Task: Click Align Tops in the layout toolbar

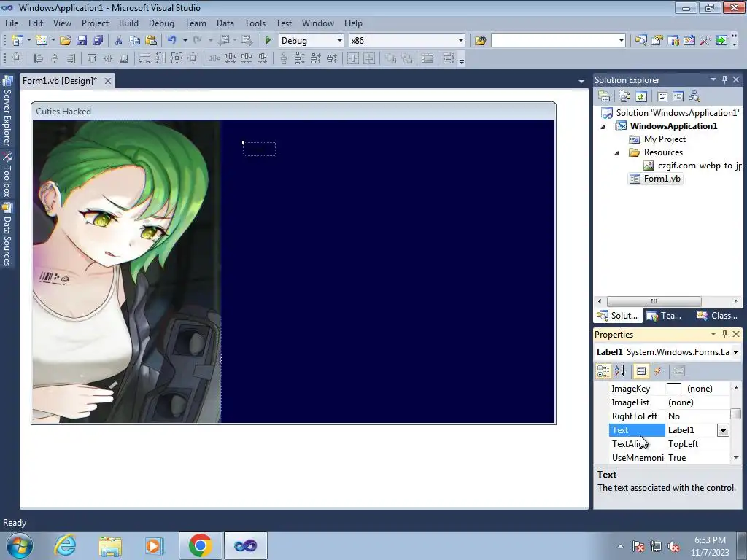Action: [91, 58]
